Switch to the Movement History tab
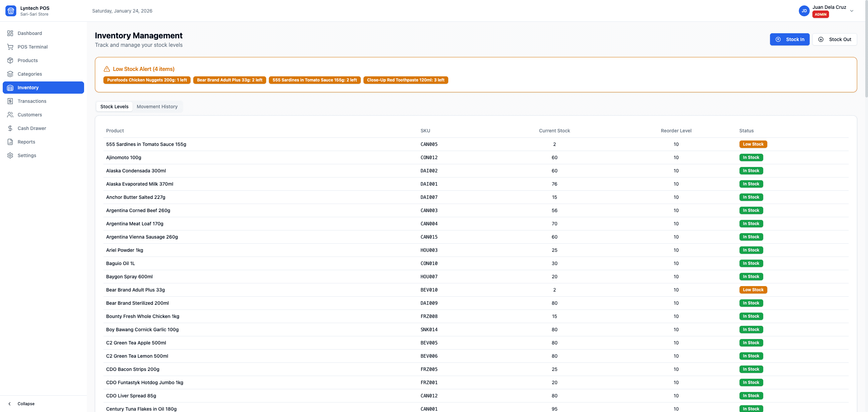 (157, 107)
